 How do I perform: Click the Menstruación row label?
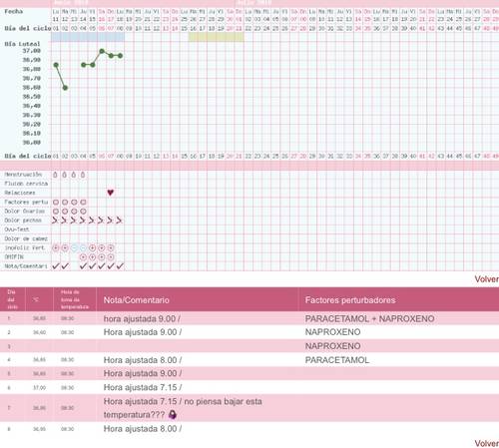tap(23, 175)
